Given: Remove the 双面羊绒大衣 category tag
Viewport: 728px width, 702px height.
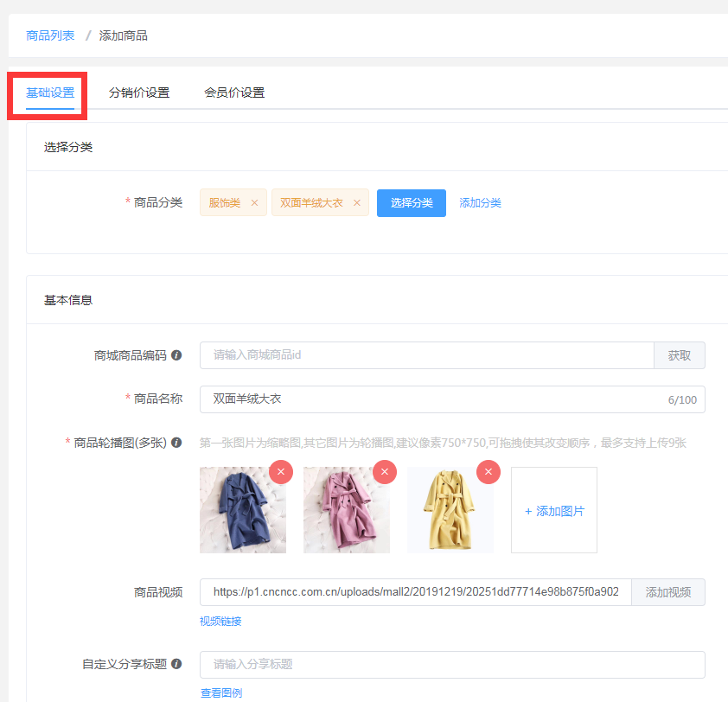Looking at the screenshot, I should [356, 203].
